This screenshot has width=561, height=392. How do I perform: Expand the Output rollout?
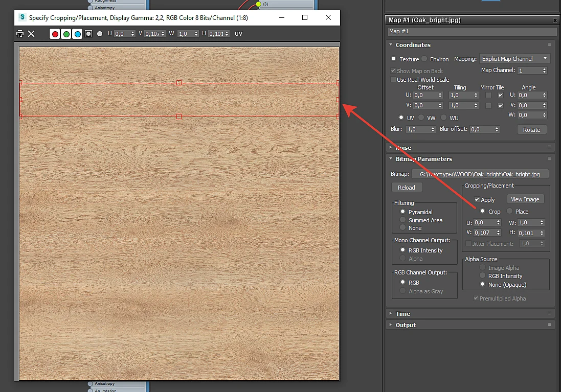391,325
